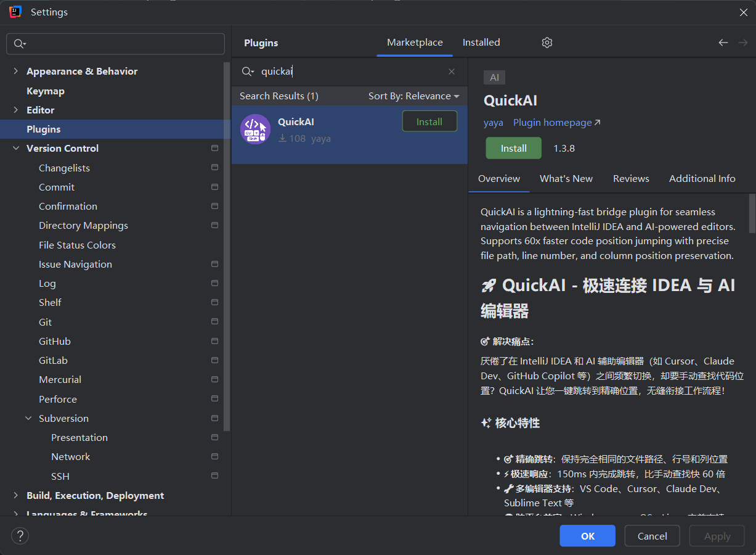Click project-level icon beside Subversion
The image size is (756, 555).
[214, 418]
